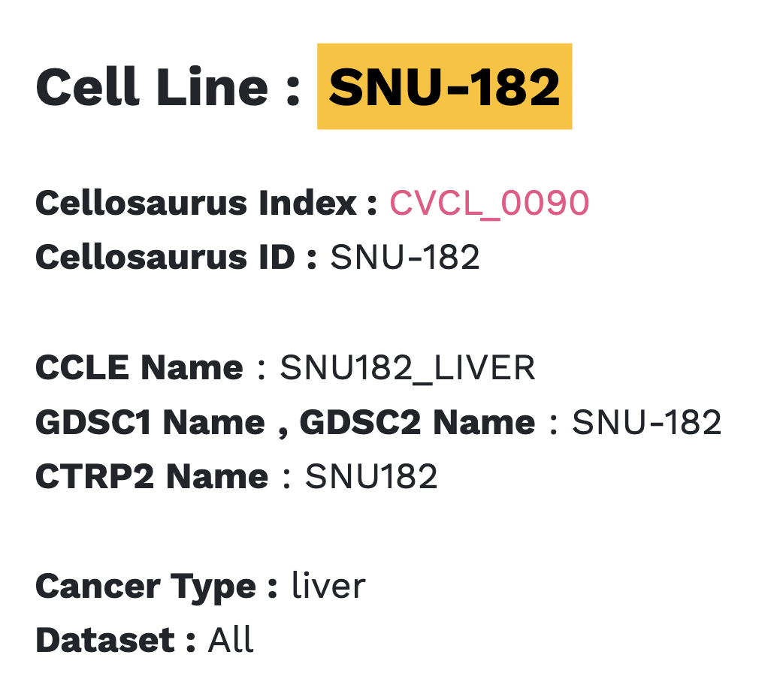Click the "CTRP2 Name" label

click(152, 476)
